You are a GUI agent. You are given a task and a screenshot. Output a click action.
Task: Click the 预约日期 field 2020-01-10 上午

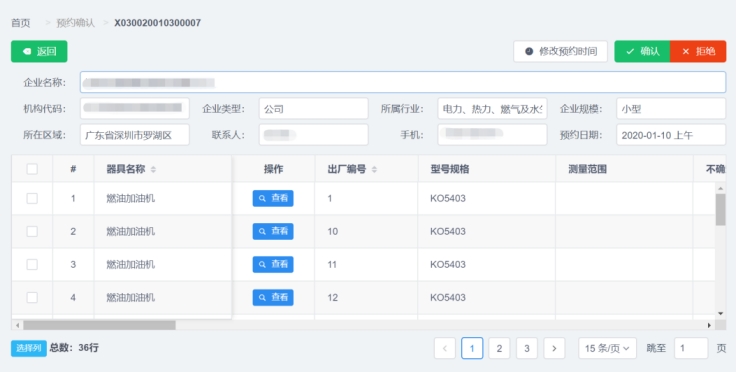click(x=671, y=135)
